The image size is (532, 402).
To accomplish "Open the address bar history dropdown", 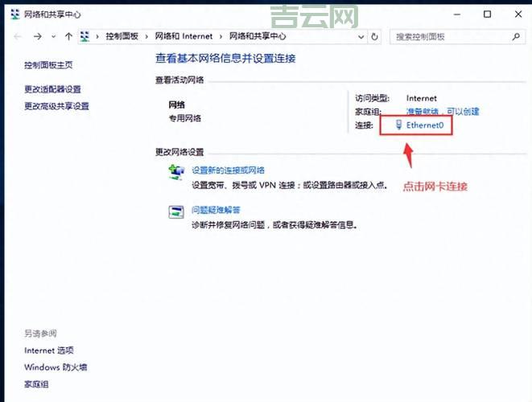I will (361, 37).
